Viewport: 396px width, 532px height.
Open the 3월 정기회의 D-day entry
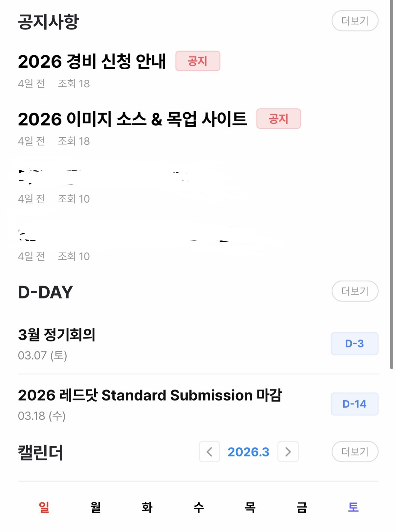click(57, 335)
